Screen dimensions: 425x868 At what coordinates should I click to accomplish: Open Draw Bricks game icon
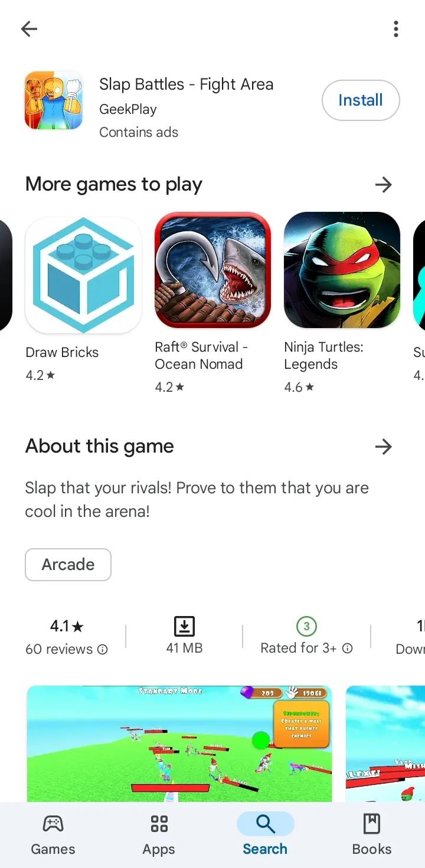tap(83, 275)
